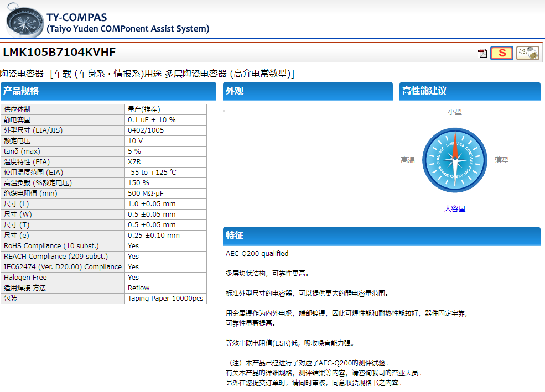Select the Taping Paper 10000pcs value

pos(165,298)
